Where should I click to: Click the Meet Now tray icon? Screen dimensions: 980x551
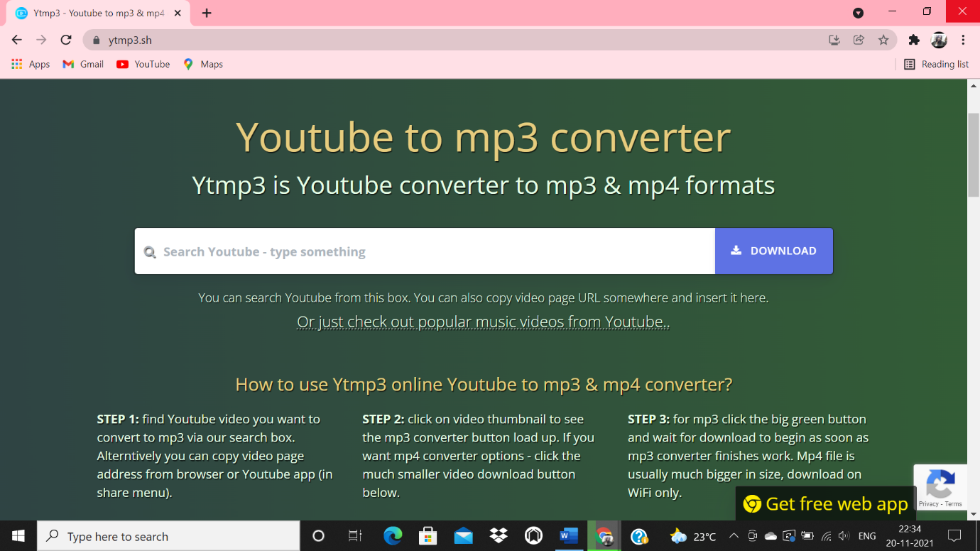[752, 536]
